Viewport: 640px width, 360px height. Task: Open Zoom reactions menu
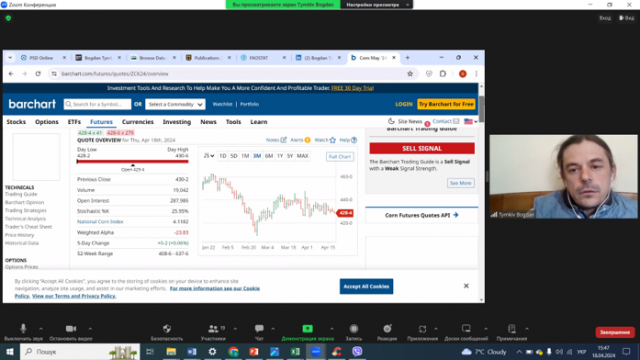pos(387,329)
